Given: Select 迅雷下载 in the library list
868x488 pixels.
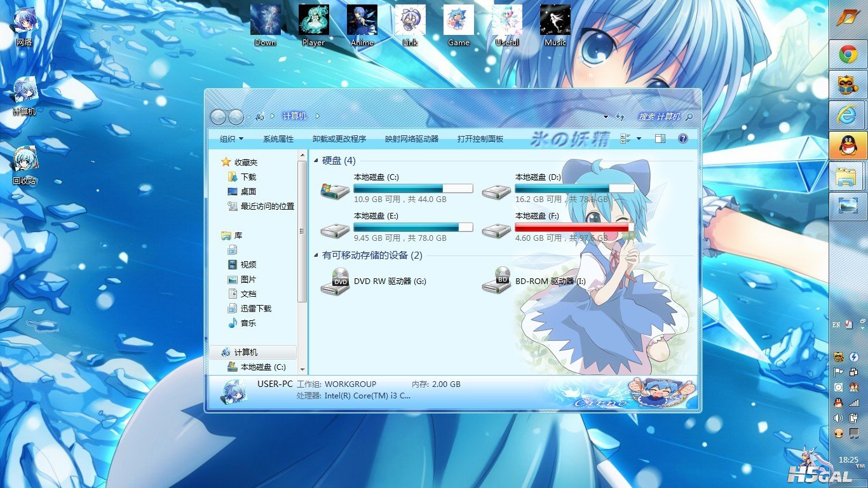Looking at the screenshot, I should tap(255, 308).
